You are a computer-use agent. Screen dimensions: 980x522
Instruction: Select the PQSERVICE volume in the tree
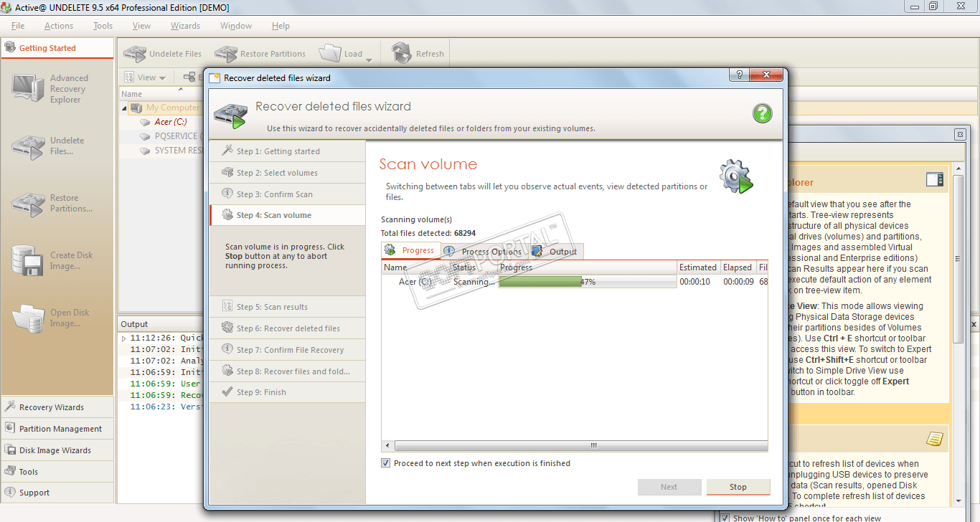click(171, 136)
